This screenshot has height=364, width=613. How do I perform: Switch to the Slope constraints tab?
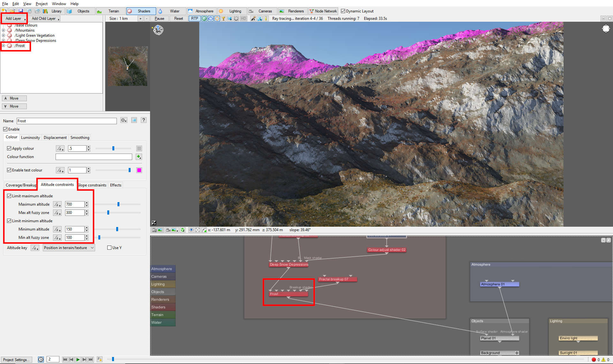pyautogui.click(x=92, y=185)
